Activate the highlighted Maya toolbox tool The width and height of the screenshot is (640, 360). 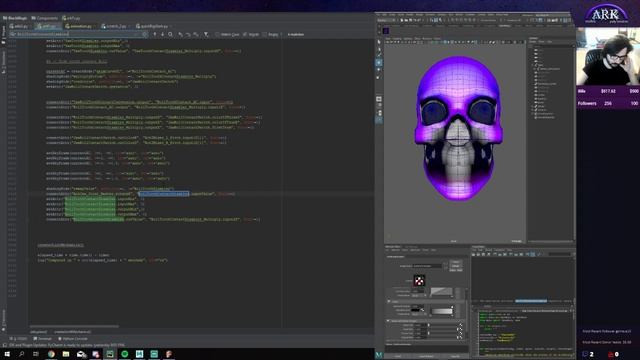379,62
